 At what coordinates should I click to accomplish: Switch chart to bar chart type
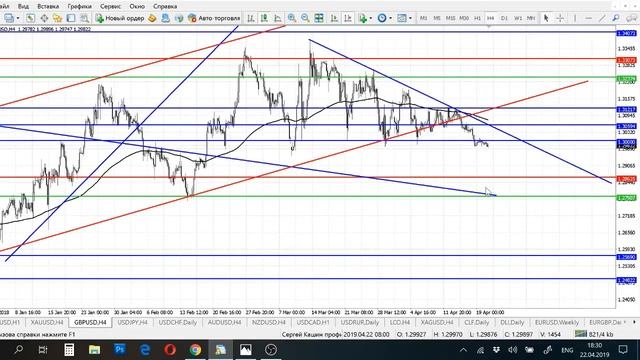[251, 18]
